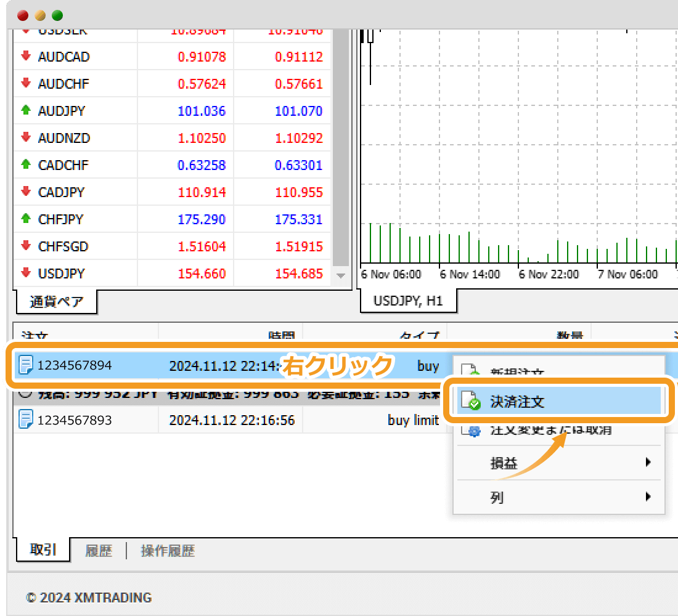The image size is (678, 616).
Task: Click time 2024.11.12 22:16:56
Action: click(x=232, y=419)
